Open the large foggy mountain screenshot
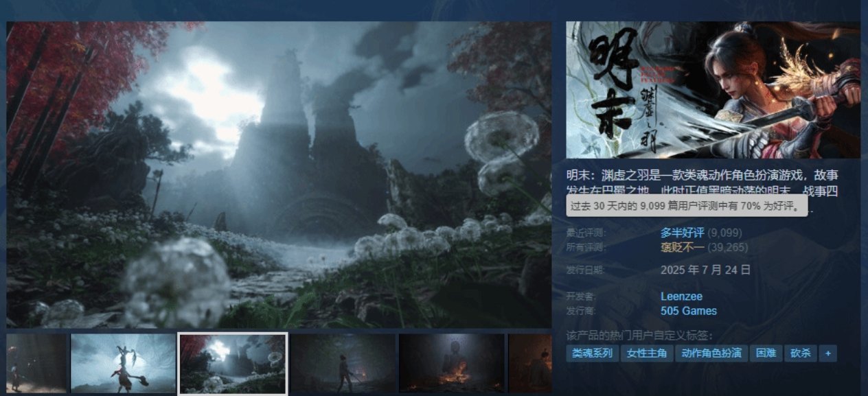The height and width of the screenshot is (396, 868). click(x=279, y=174)
